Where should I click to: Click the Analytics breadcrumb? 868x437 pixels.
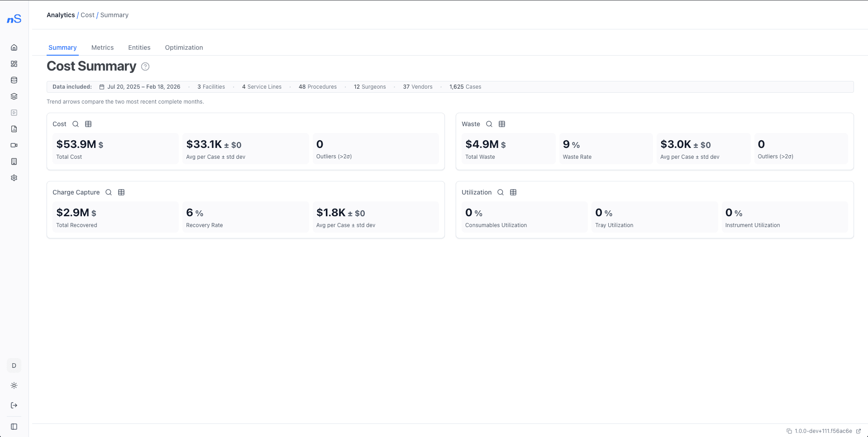point(61,15)
